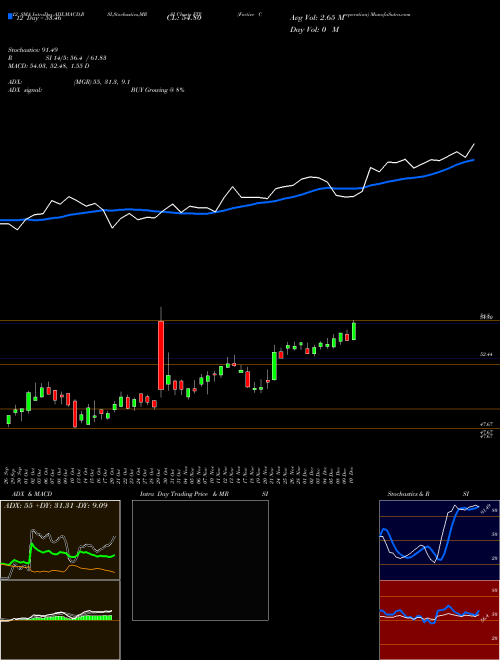Click the green MACD histogram bars
Screen dimensions: 500x660
(72, 617)
